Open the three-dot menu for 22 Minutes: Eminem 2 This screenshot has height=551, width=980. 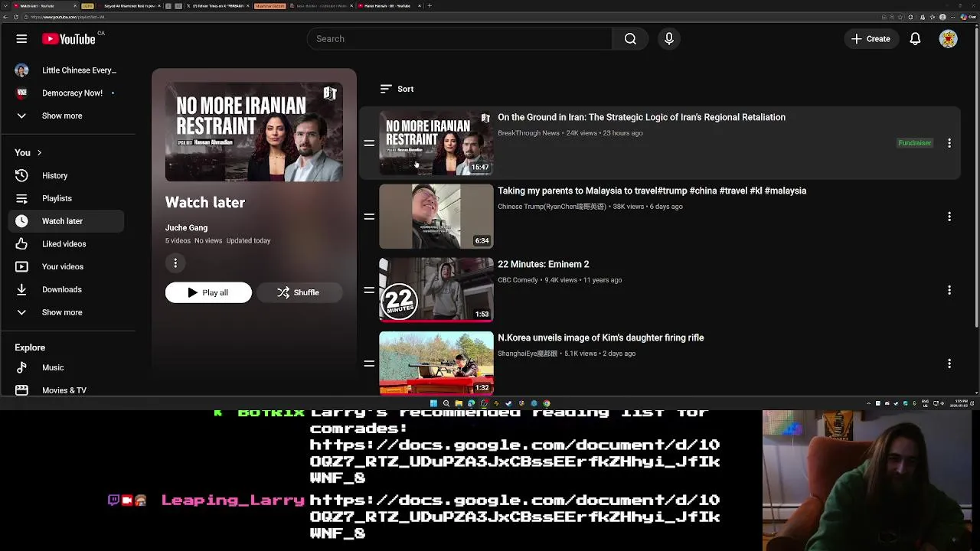click(x=949, y=290)
